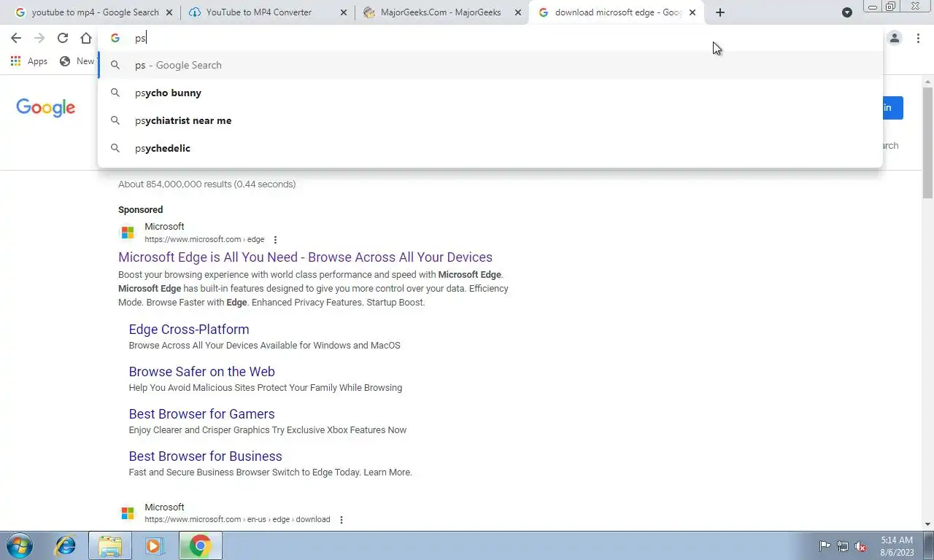The image size is (934, 560).
Task: Close the MajorGeeks tab
Action: coord(518,12)
